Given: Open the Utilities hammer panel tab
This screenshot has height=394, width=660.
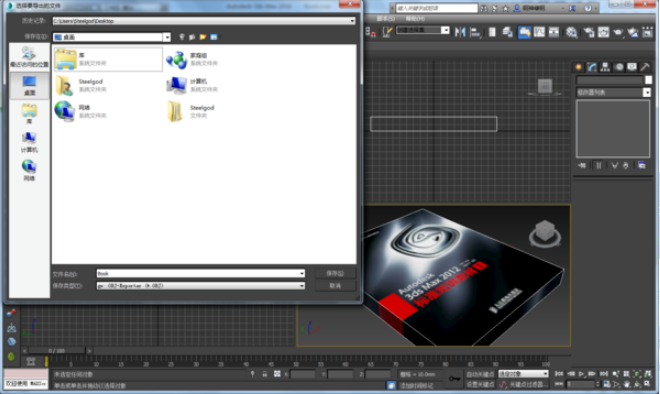Looking at the screenshot, I should coord(645,67).
